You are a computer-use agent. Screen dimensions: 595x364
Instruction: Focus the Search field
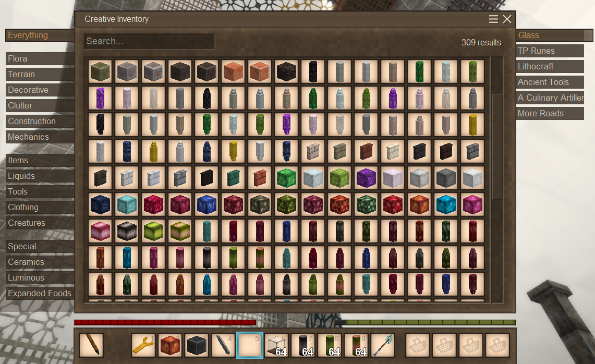tap(150, 41)
